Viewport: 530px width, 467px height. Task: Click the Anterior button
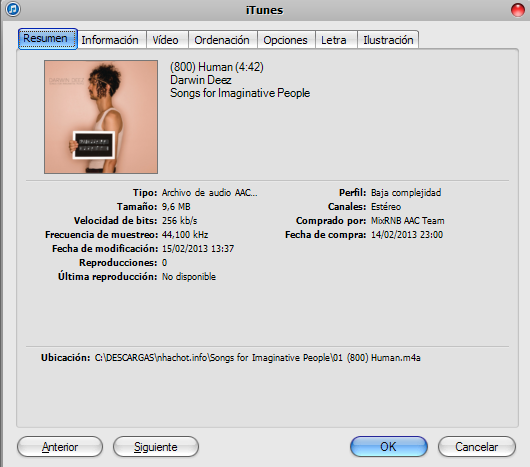[60, 447]
